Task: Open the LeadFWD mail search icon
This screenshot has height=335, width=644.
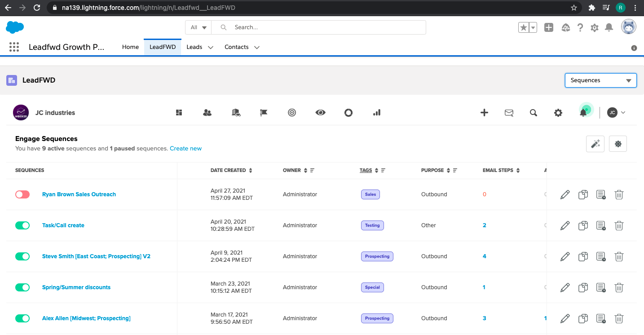Action: tap(509, 113)
